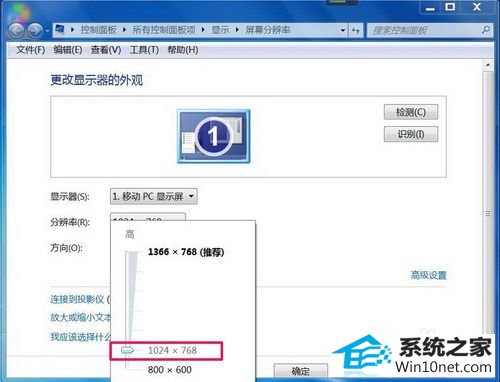Image resolution: width=500 pixels, height=382 pixels.
Task: Click the vertical scrollbar up arrow
Action: pyautogui.click(x=488, y=65)
